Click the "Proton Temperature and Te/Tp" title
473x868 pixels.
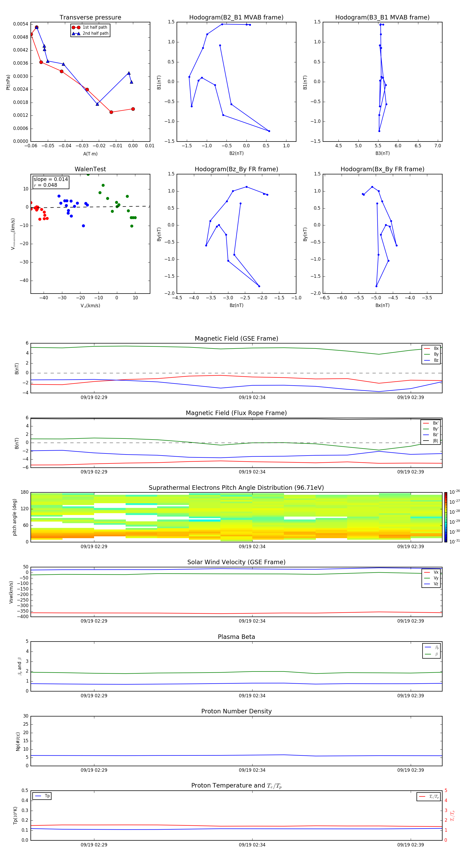coord(236,786)
